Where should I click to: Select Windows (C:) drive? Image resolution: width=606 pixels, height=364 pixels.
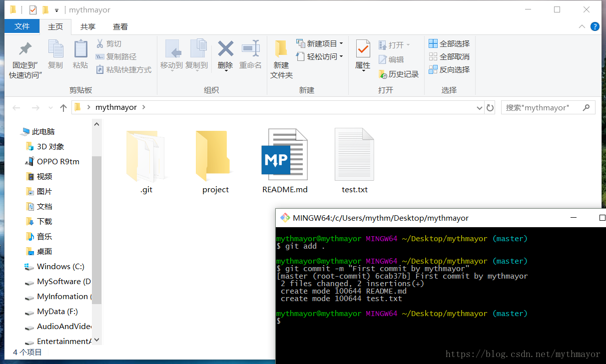tap(55, 267)
